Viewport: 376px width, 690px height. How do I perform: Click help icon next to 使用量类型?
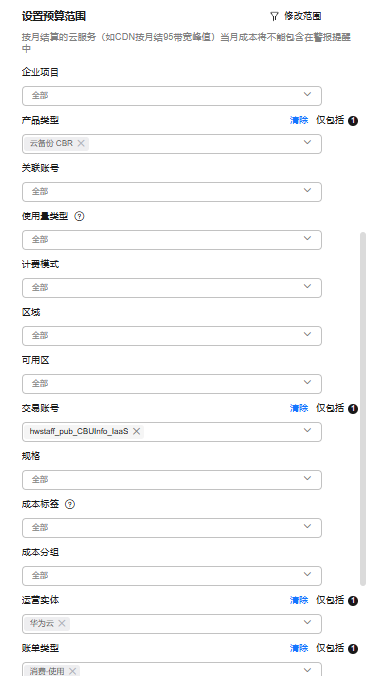79,217
